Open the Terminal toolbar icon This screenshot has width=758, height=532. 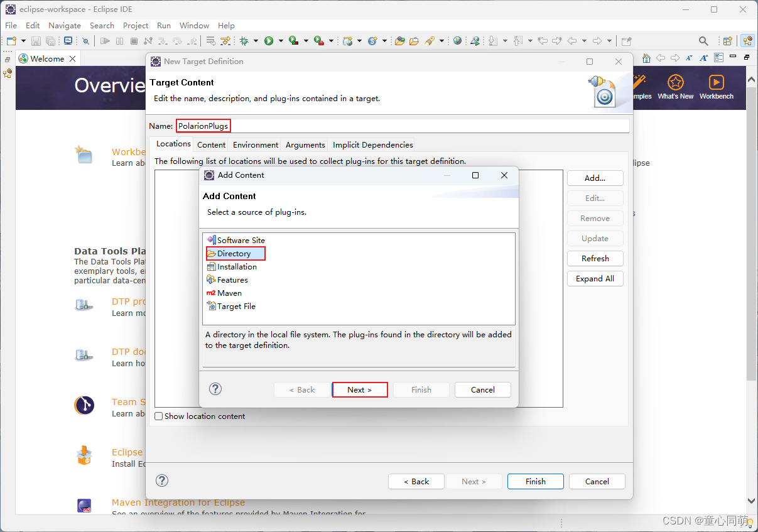tap(68, 41)
